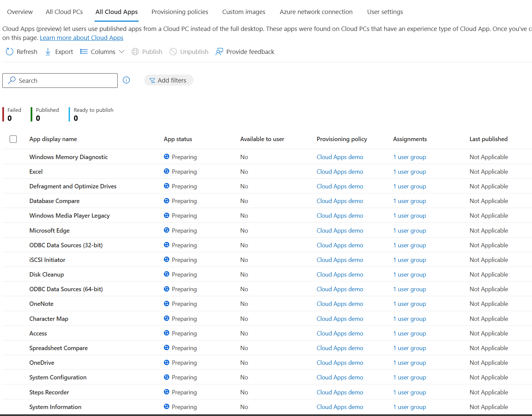Screen dimensions: 532x416
Task: Open Learn more about Cloud Apps link
Action: 82,38
